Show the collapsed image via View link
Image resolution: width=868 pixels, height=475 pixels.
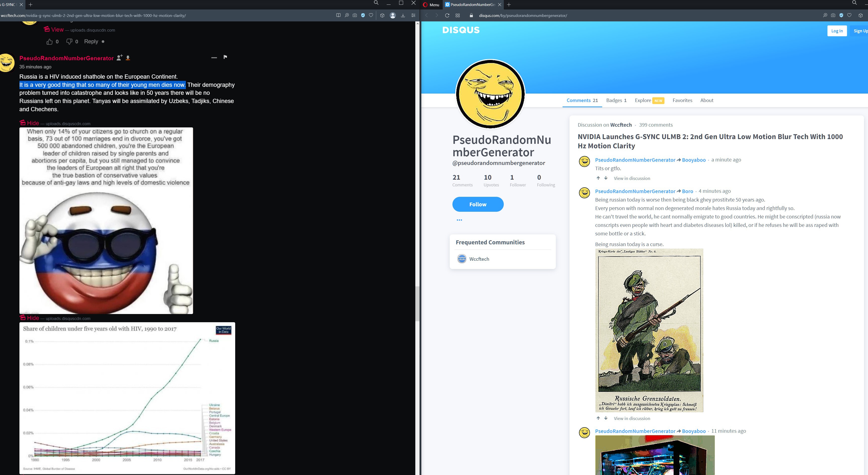pos(57,30)
